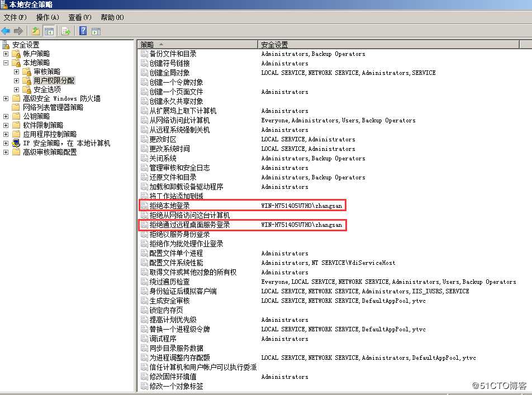This screenshot has width=532, height=395.
Task: Open the 查看(V) menu
Action: [x=80, y=17]
